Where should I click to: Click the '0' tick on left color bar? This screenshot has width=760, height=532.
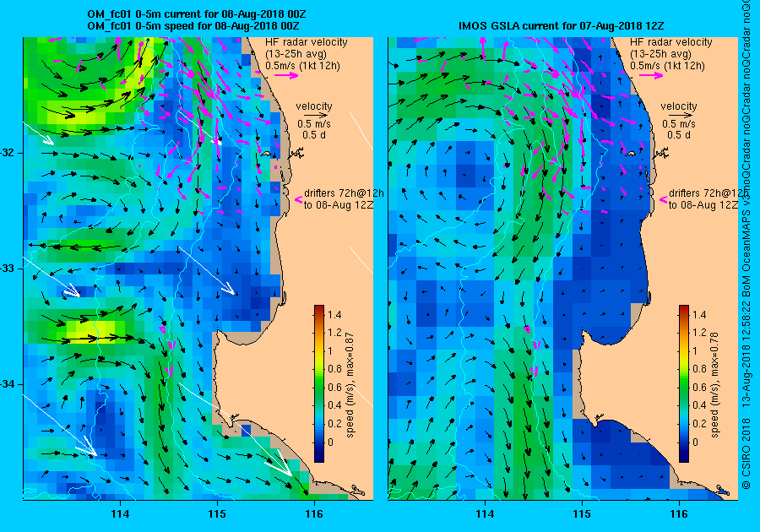point(330,442)
